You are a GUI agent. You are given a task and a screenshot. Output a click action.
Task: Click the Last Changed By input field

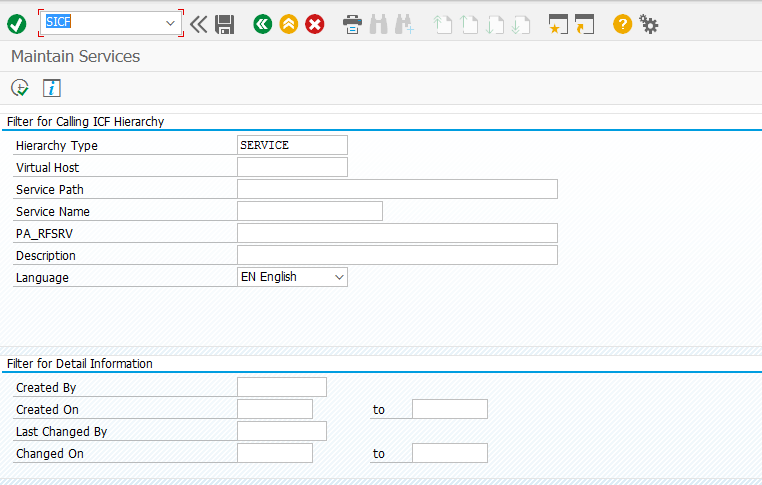pyautogui.click(x=282, y=431)
